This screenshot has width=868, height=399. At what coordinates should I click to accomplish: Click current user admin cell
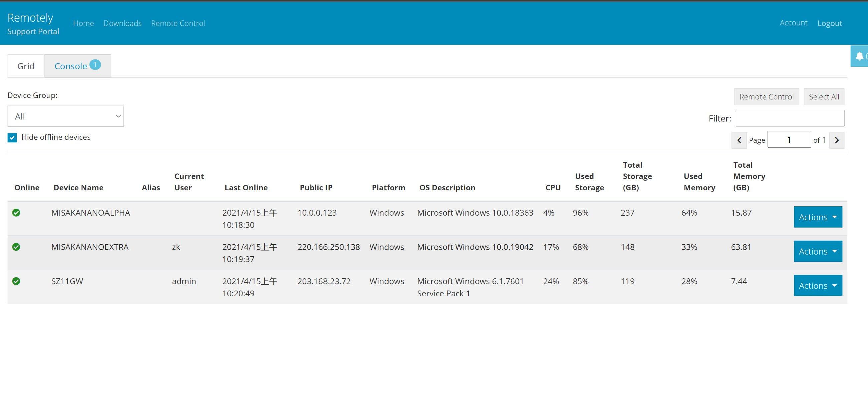pyautogui.click(x=184, y=281)
